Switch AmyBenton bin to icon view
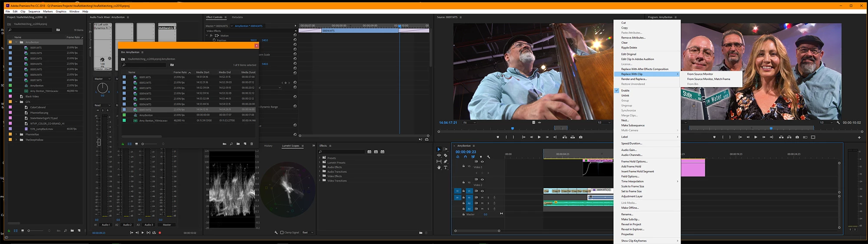 click(x=136, y=144)
